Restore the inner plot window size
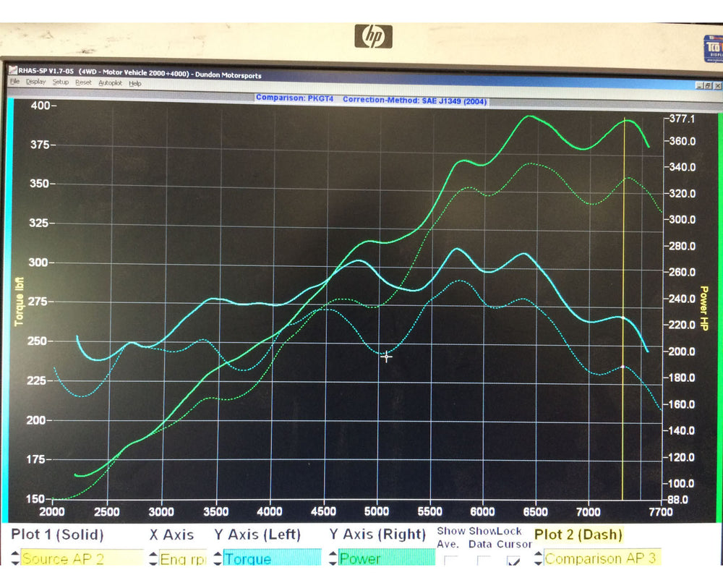This screenshot has height=588, width=723. tap(707, 85)
